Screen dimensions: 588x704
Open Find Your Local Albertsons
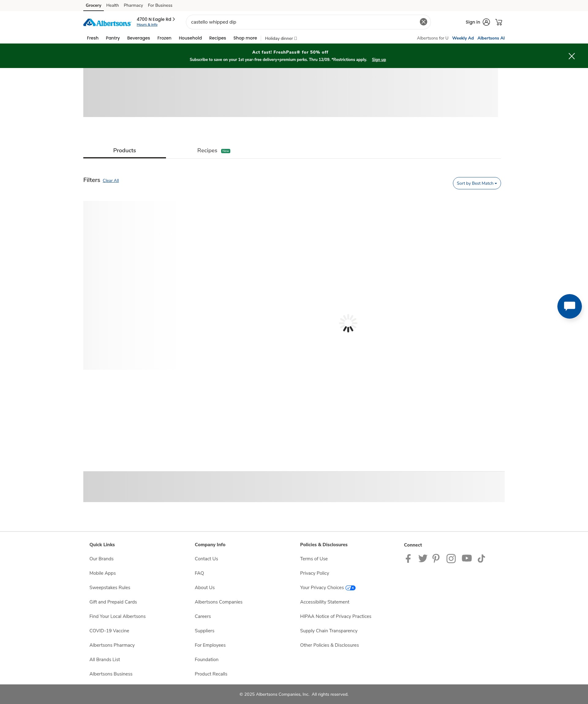[x=117, y=616]
